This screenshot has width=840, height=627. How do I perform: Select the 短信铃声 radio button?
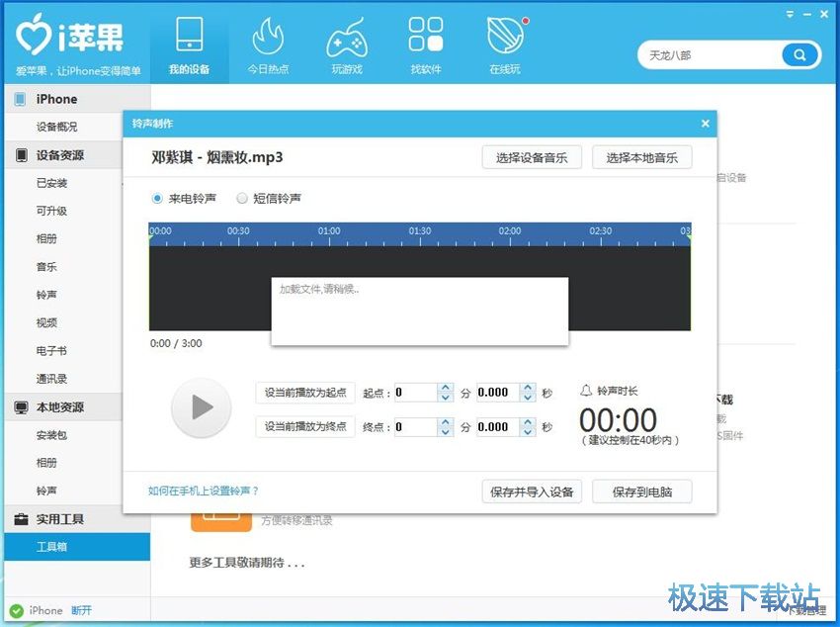pos(242,199)
